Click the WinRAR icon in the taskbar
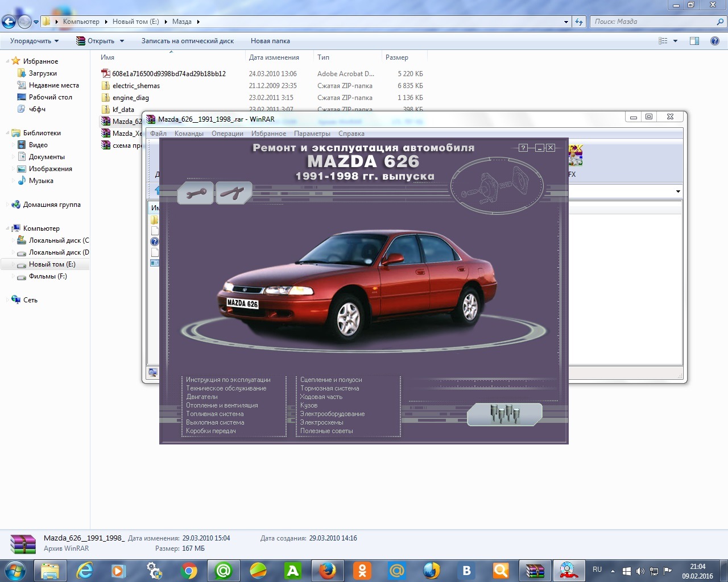 [535, 570]
